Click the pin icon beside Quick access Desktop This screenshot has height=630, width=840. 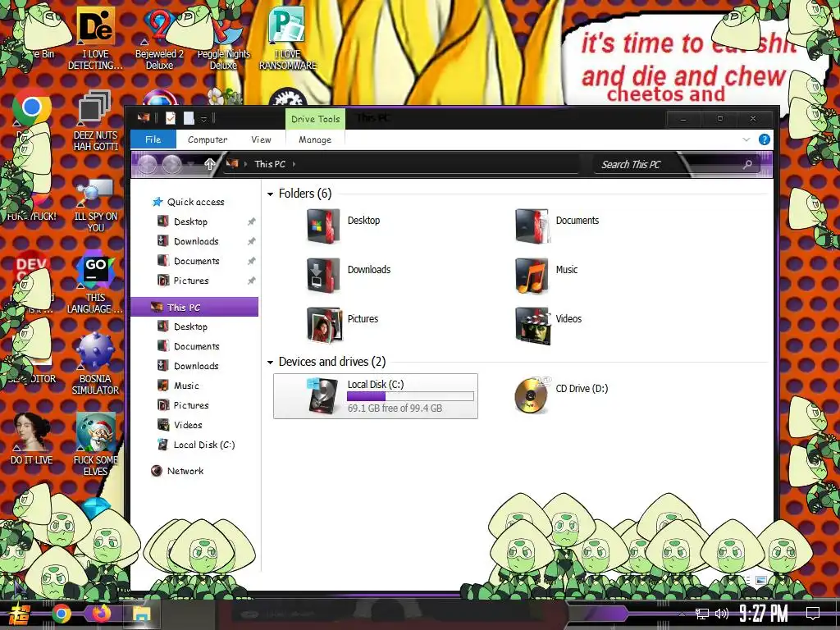point(251,221)
